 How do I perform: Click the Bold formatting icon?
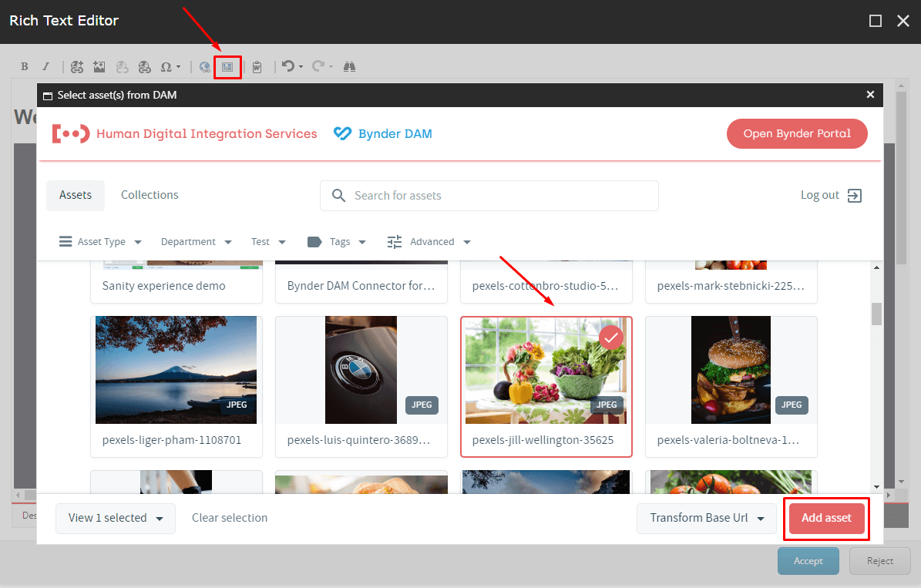pyautogui.click(x=25, y=67)
